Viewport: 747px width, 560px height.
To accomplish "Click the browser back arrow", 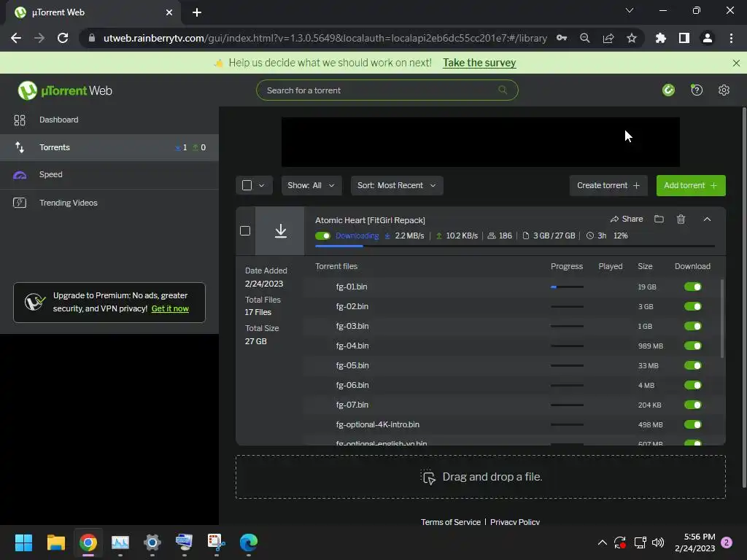I will pos(16,38).
